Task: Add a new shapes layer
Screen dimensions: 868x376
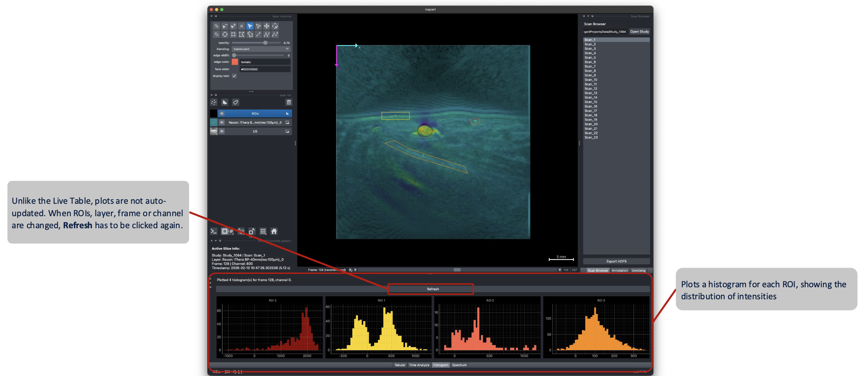Action: pyautogui.click(x=225, y=102)
